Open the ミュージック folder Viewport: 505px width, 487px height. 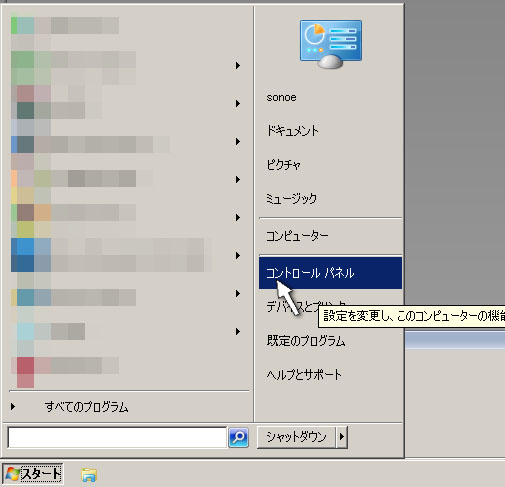click(291, 199)
